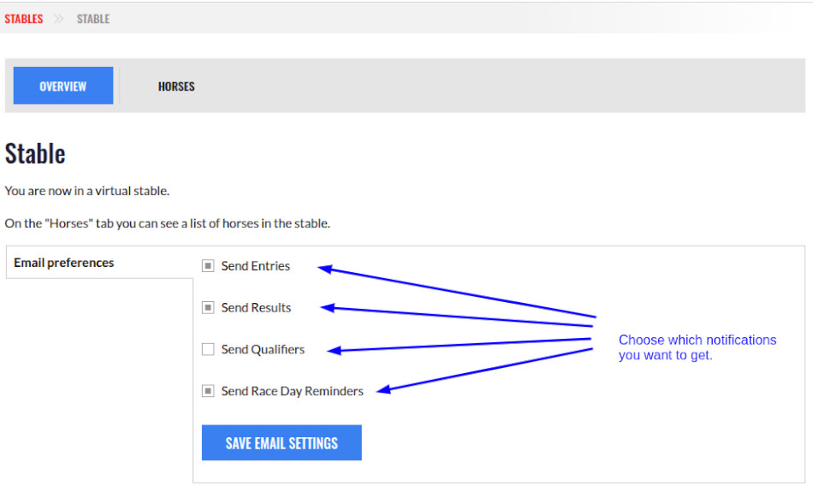Click the "Send Results" label text
The image size is (813, 504).
(x=256, y=308)
